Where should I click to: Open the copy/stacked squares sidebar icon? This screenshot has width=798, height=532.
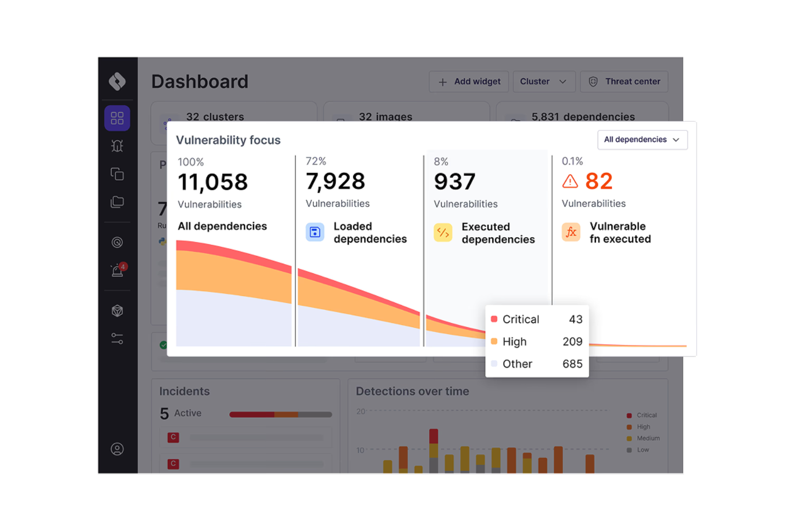(117, 174)
